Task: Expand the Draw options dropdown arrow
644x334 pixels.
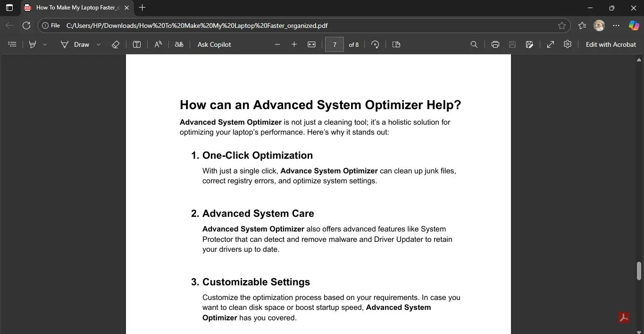Action: point(99,44)
